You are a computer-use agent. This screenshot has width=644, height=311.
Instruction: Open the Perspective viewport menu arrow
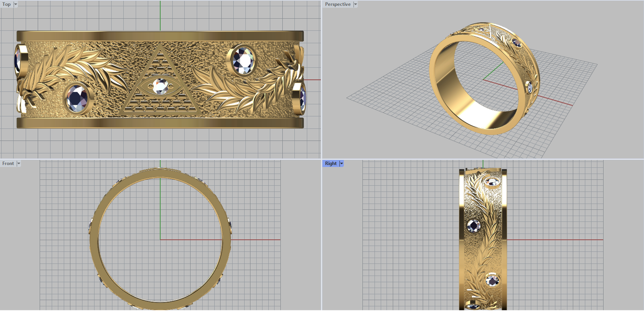[x=355, y=4]
